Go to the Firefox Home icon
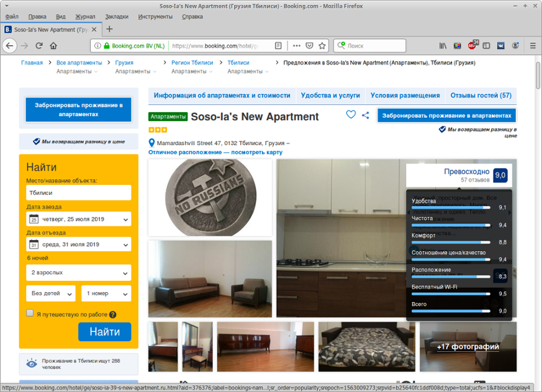542x392 pixels. [53, 46]
